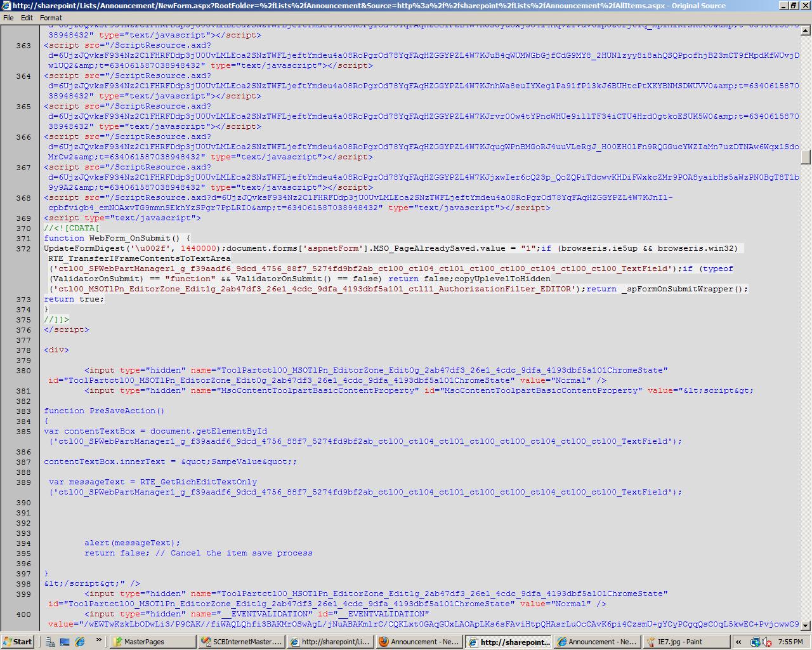Image resolution: width=812 pixels, height=650 pixels.
Task: Click '__EVENTVALIDATION' name on line 400
Action: tap(264, 614)
